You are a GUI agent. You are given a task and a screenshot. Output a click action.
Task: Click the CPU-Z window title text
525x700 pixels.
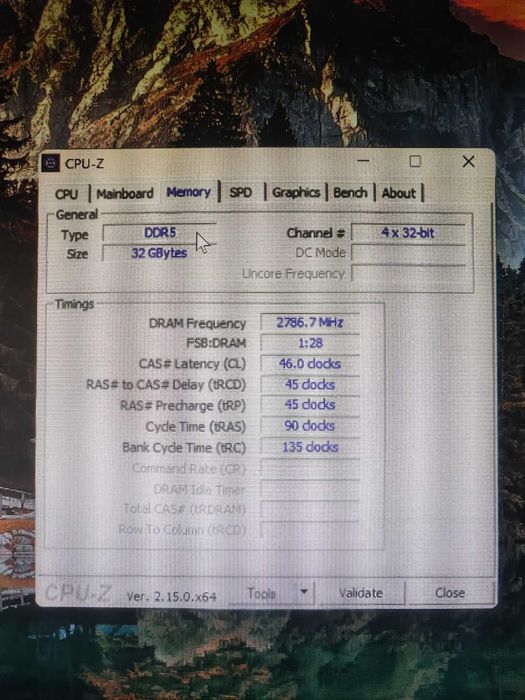[84, 164]
